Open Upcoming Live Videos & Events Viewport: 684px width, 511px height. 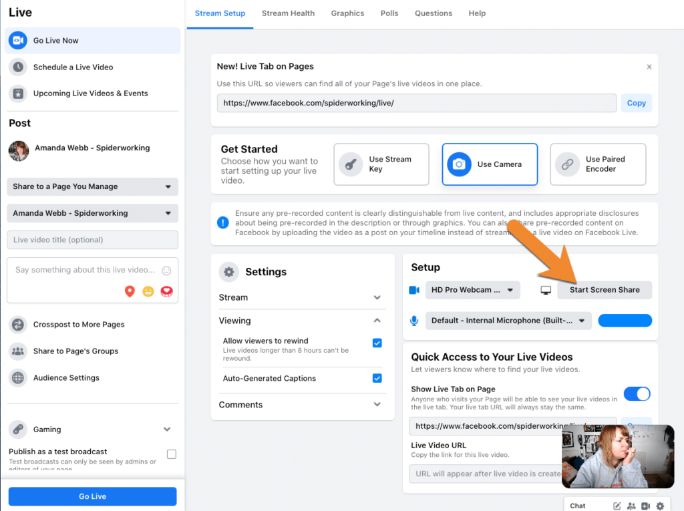pyautogui.click(x=90, y=93)
